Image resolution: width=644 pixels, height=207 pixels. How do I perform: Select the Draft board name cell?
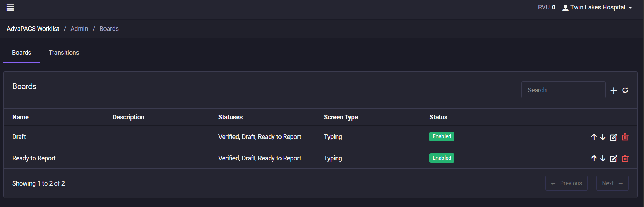[19, 137]
